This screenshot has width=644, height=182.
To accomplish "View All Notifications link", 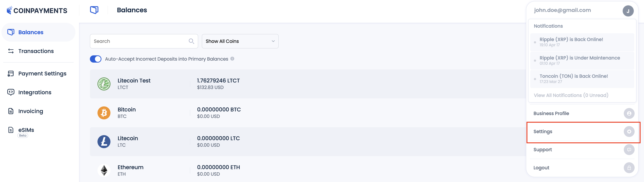I will point(571,95).
